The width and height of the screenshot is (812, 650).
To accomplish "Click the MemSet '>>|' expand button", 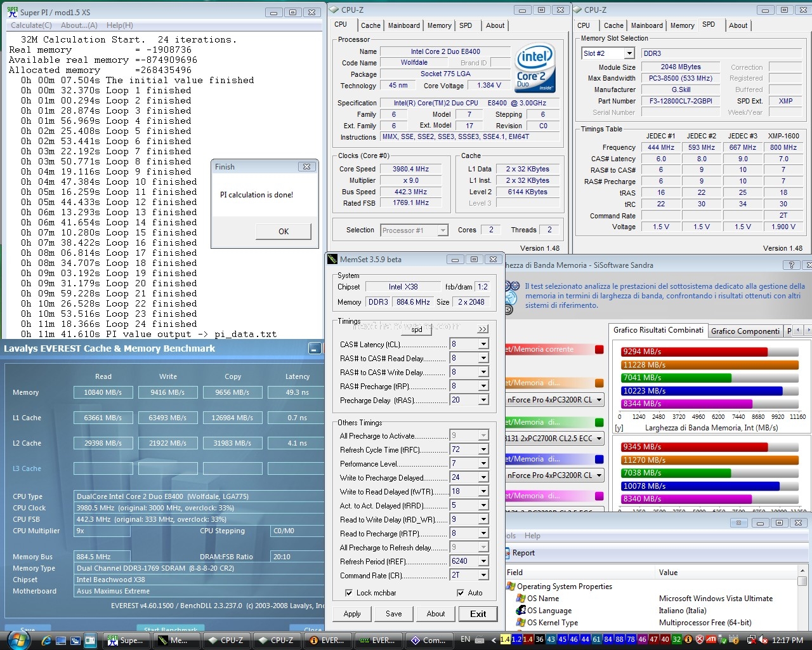I will (483, 329).
